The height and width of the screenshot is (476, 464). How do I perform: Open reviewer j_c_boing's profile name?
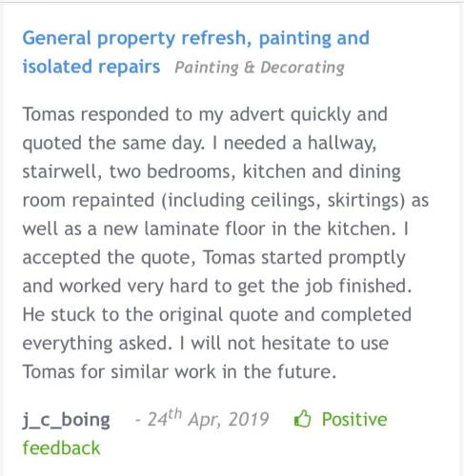[66, 421]
